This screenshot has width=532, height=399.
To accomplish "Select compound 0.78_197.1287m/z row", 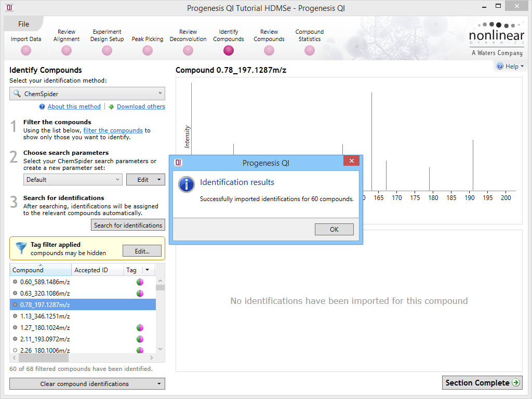I will tap(83, 304).
